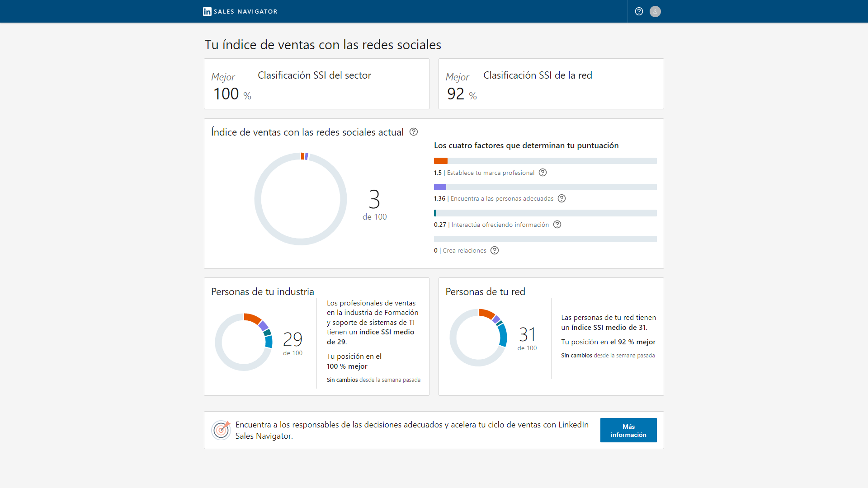Click Sin cambios text in network card
The width and height of the screenshot is (868, 488).
point(576,356)
